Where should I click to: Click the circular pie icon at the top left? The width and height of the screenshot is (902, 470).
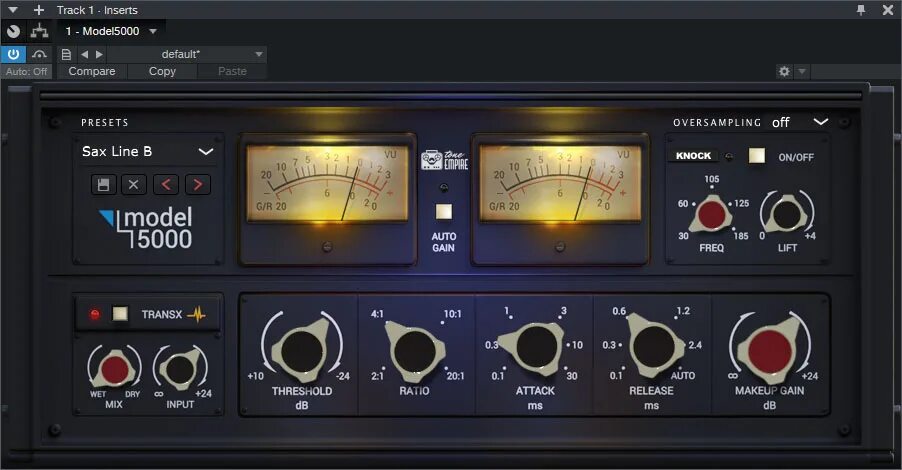point(13,31)
